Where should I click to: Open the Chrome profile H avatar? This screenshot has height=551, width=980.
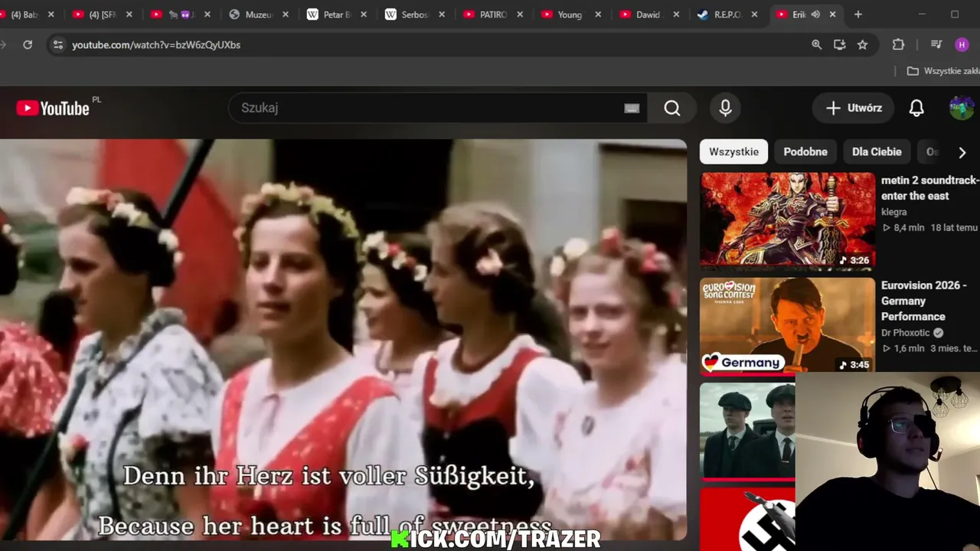pyautogui.click(x=962, y=44)
